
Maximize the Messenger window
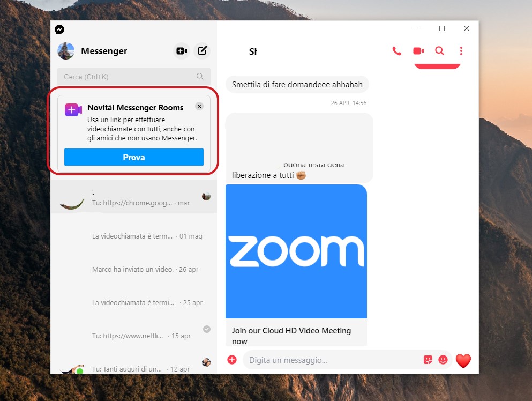pyautogui.click(x=442, y=28)
